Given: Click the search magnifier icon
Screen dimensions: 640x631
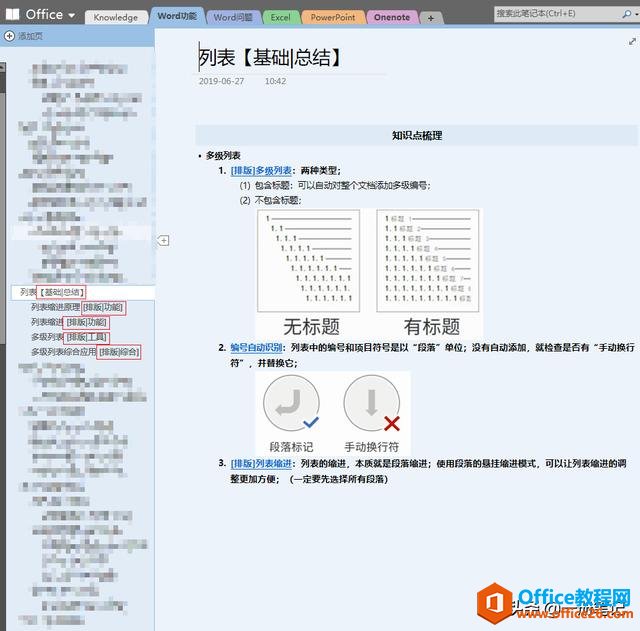Looking at the screenshot, I should (627, 14).
